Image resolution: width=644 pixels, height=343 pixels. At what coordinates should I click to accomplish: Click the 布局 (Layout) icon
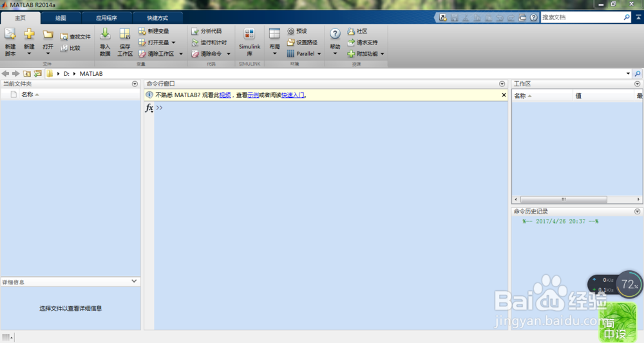[x=274, y=34]
